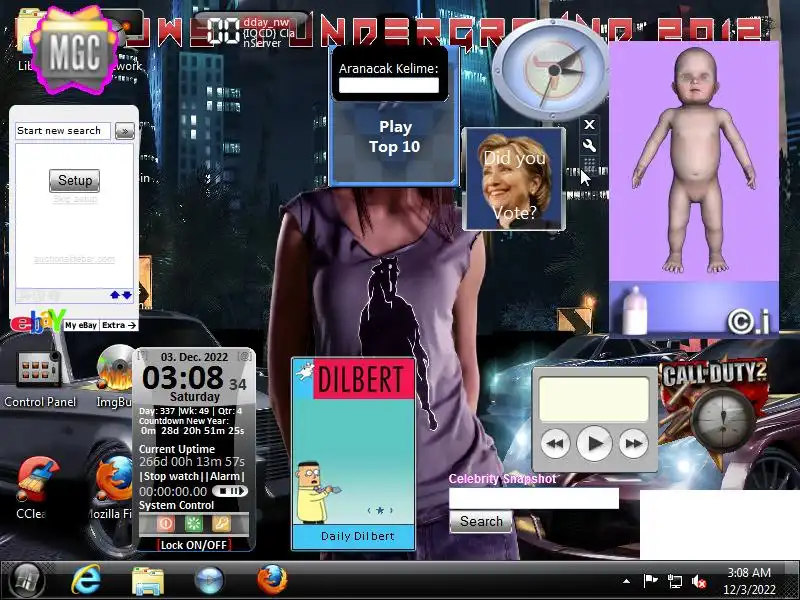The width and height of the screenshot is (800, 600).
Task: Click the Skip setup link
Action: click(74, 198)
